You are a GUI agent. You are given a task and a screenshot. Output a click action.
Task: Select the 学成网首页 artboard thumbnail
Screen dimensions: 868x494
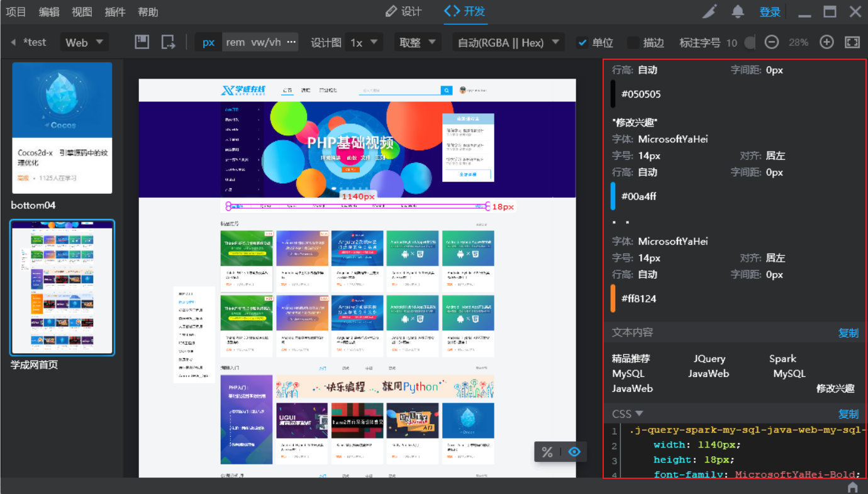point(62,287)
